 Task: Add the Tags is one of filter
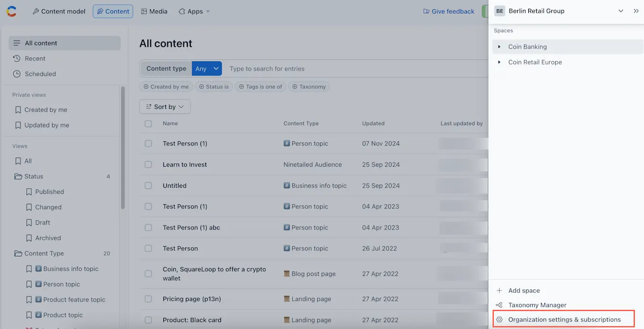pos(261,87)
